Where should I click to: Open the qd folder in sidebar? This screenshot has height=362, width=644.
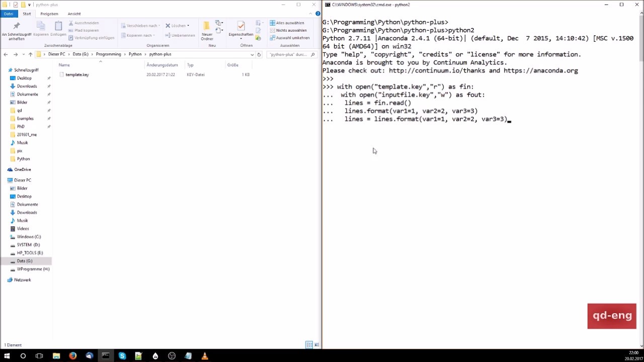[19, 110]
